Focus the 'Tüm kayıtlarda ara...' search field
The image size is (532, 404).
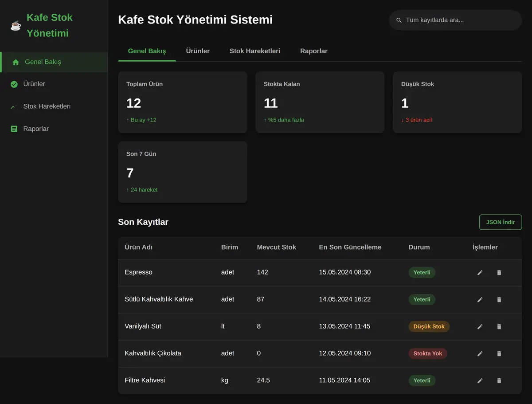pos(455,20)
